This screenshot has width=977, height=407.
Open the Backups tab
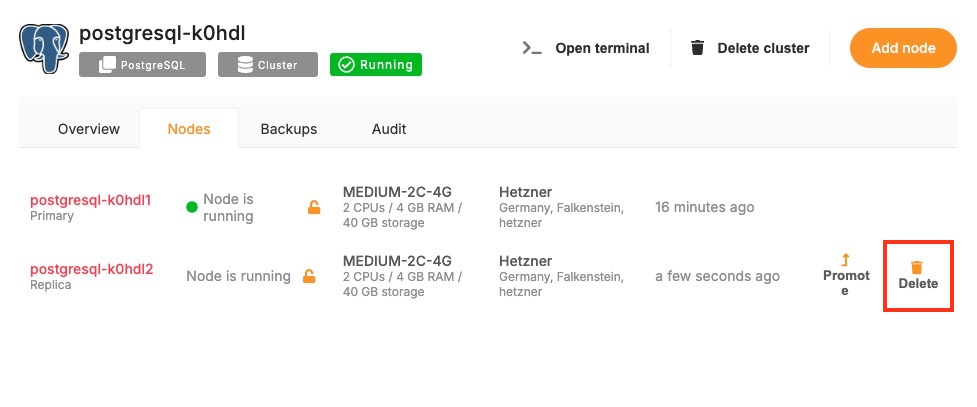click(289, 129)
